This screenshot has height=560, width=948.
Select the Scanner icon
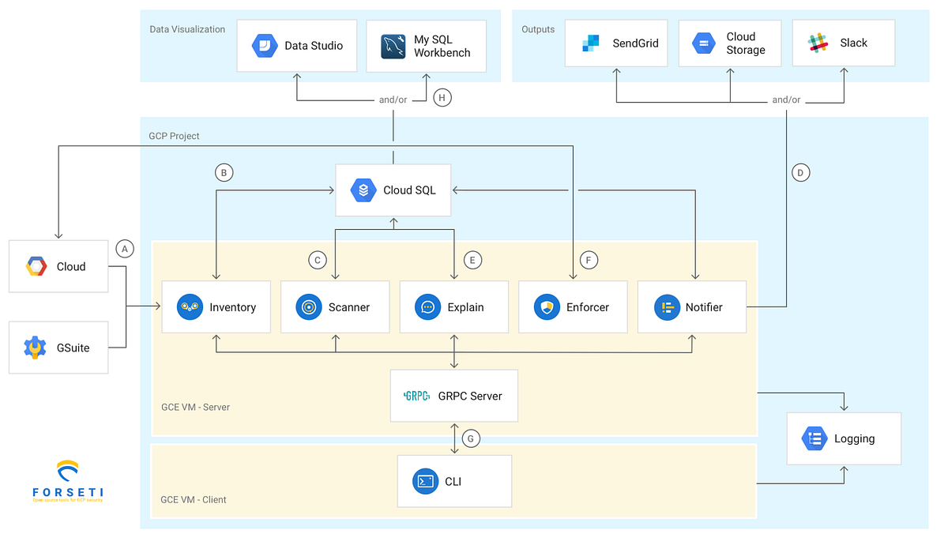click(308, 306)
